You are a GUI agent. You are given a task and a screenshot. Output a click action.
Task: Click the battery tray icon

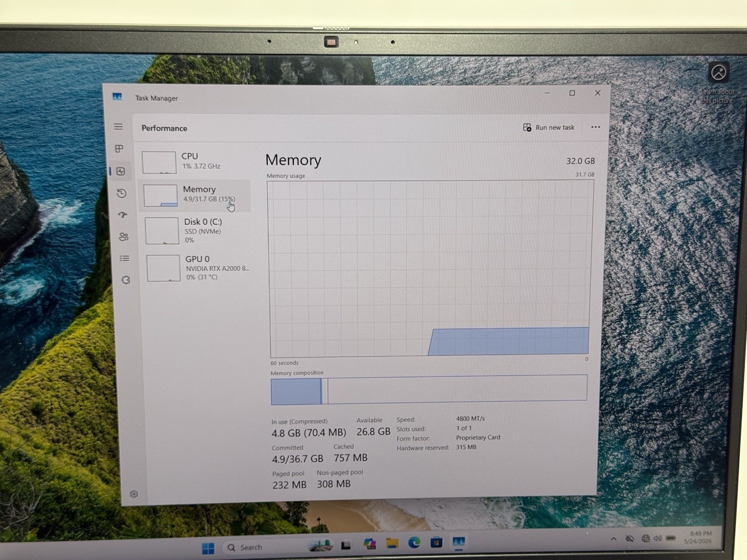671,538
